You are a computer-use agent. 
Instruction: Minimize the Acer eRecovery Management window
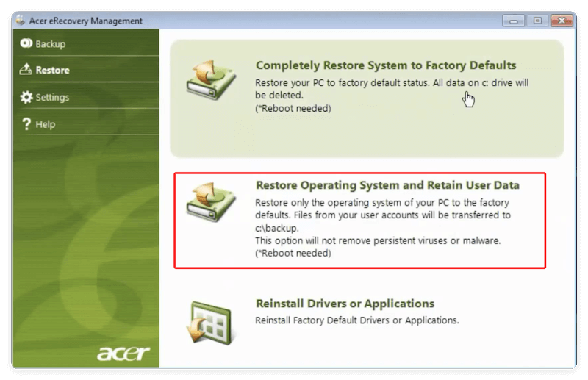(x=513, y=21)
